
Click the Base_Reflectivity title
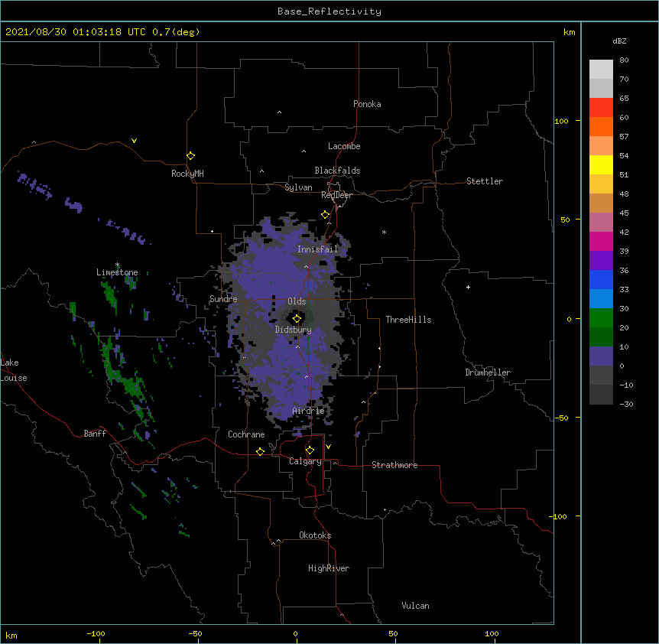click(x=329, y=11)
